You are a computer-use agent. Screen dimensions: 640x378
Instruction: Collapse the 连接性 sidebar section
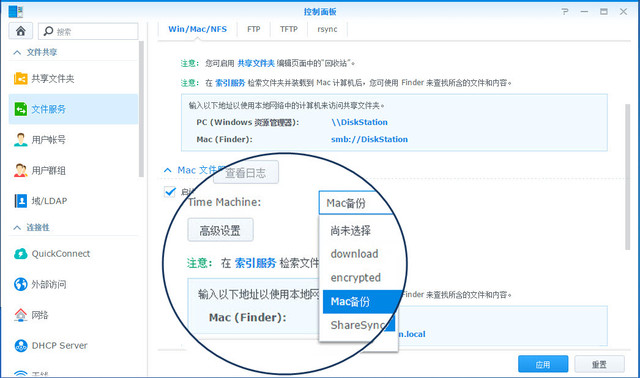click(x=17, y=227)
